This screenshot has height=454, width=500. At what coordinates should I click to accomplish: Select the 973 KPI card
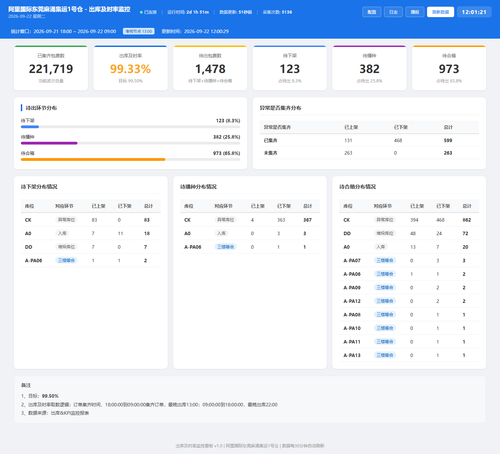pos(449,68)
